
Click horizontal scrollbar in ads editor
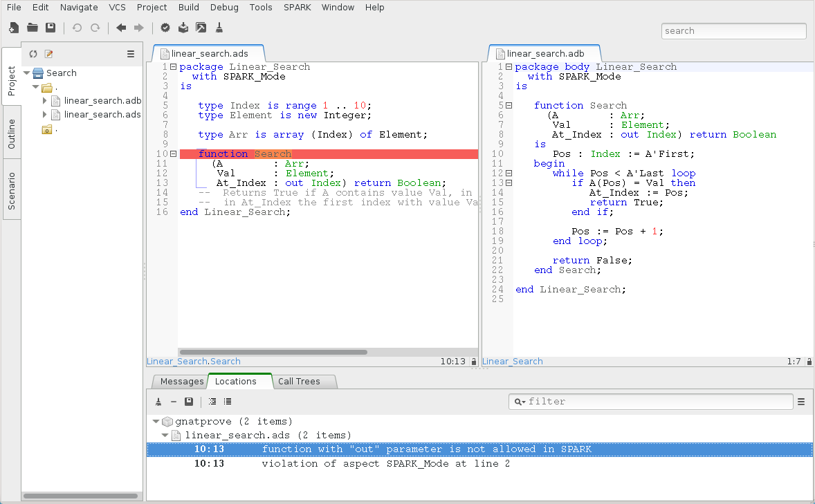(x=273, y=353)
